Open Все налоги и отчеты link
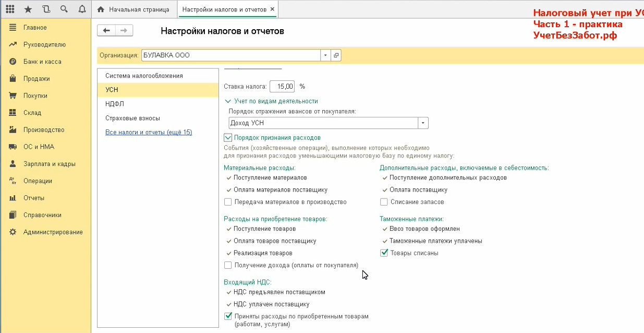The height and width of the screenshot is (333, 644). (149, 133)
